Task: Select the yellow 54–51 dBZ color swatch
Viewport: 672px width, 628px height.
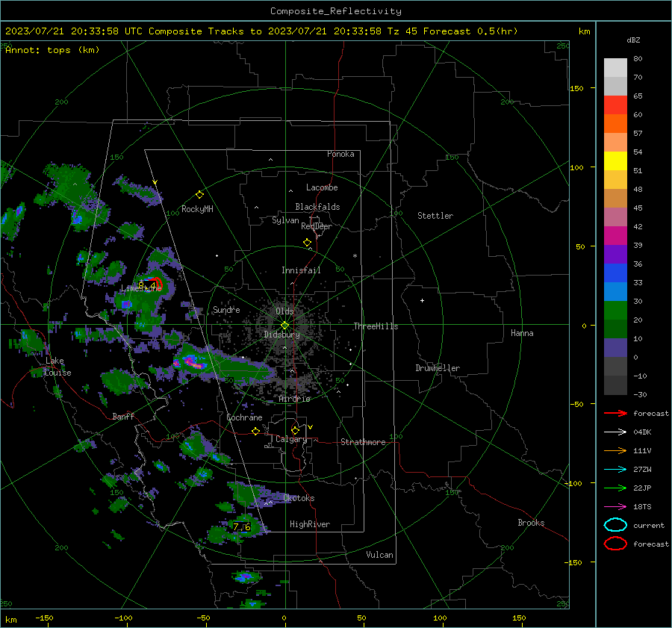Action: coord(615,161)
